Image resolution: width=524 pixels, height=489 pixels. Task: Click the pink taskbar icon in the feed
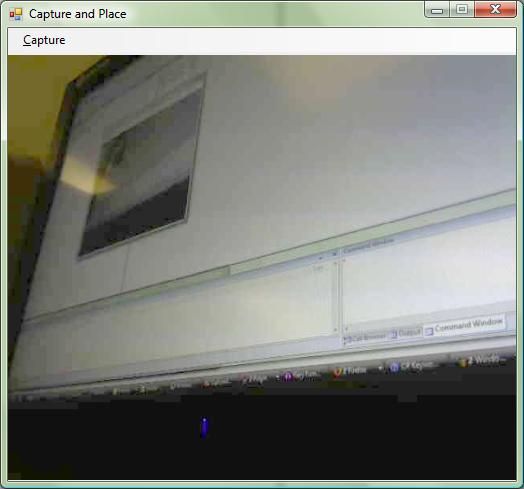pyautogui.click(x=244, y=380)
